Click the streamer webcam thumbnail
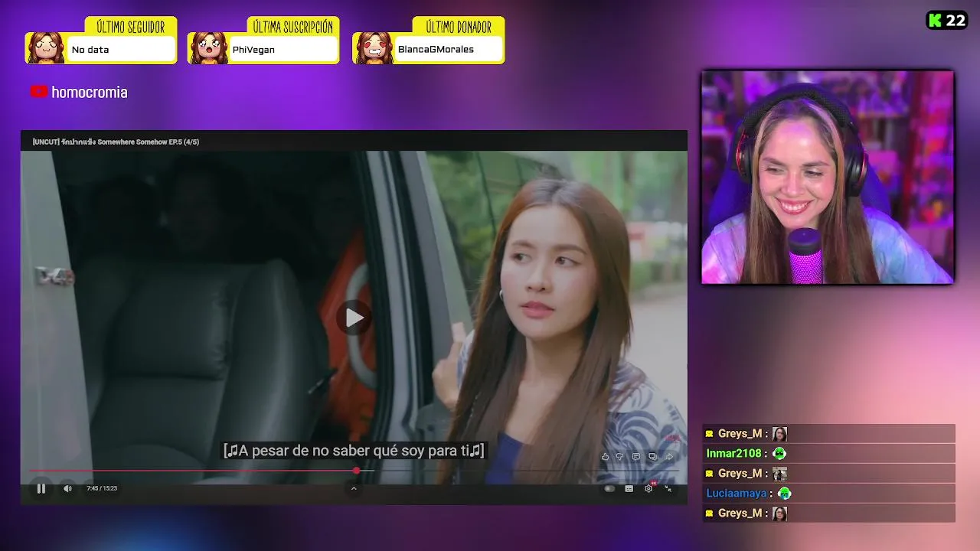The image size is (980, 551). (828, 178)
